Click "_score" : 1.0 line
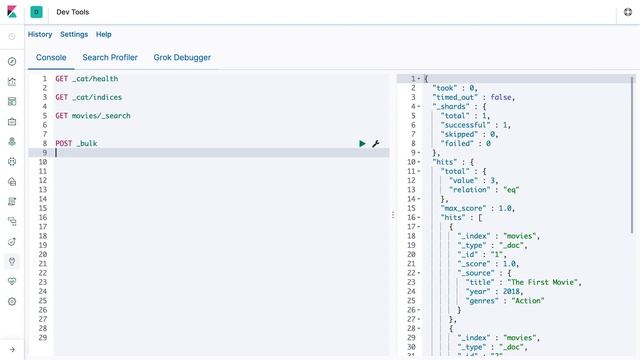Screen dimensions: 640x360 point(488,264)
